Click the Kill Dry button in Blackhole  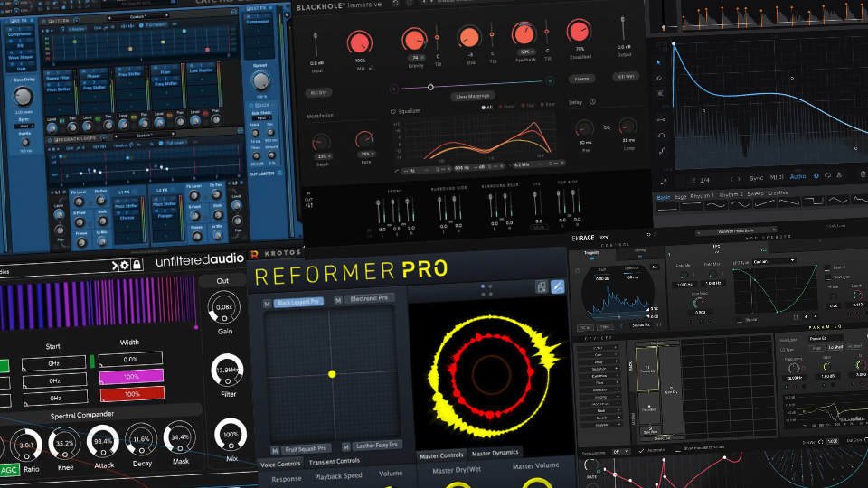click(318, 92)
